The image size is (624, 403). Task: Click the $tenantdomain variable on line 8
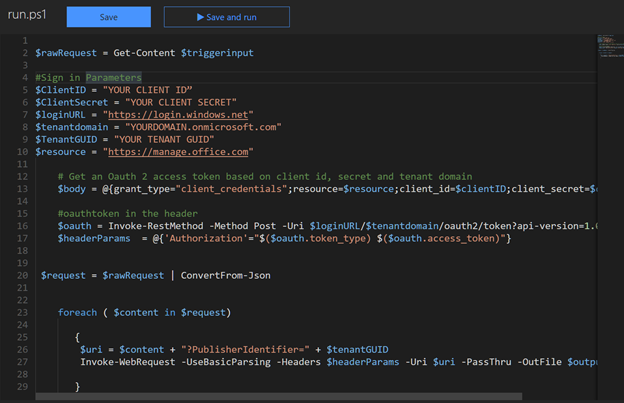coord(72,127)
